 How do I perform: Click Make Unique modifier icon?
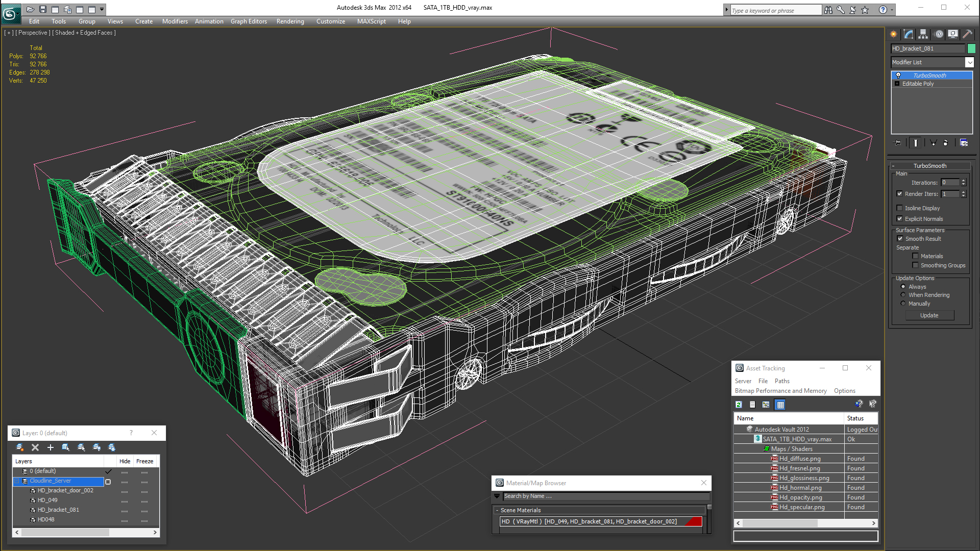tap(933, 143)
